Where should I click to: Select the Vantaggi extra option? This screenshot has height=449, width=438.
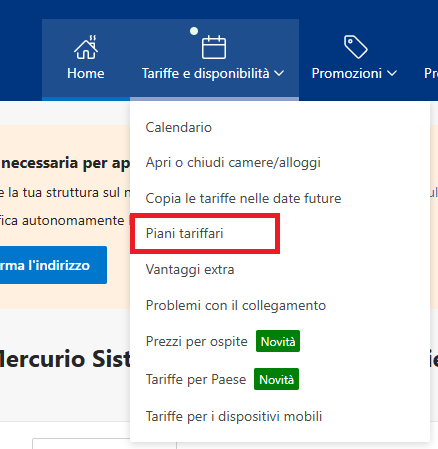(x=190, y=270)
